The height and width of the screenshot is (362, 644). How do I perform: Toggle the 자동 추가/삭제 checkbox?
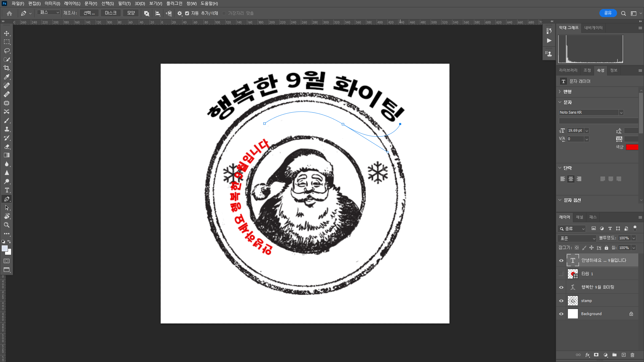[x=187, y=13]
